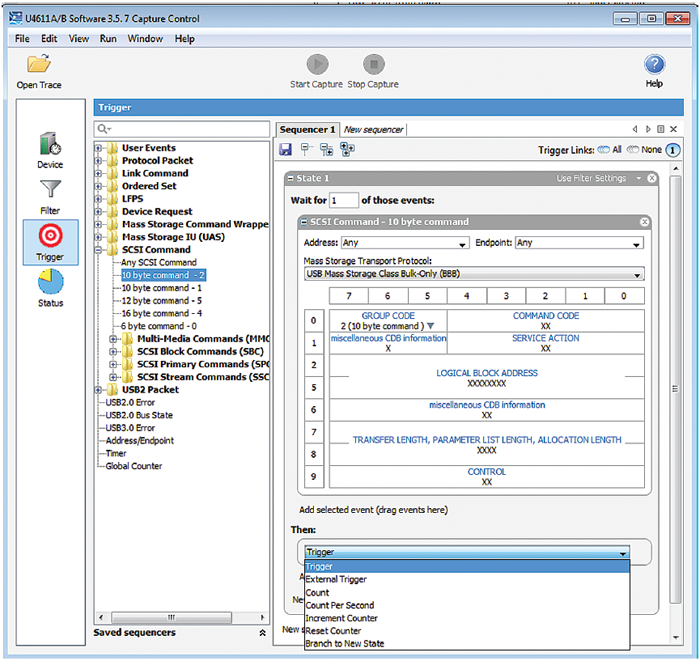Select the All trigger links icon
This screenshot has height=661, width=700.
[604, 150]
